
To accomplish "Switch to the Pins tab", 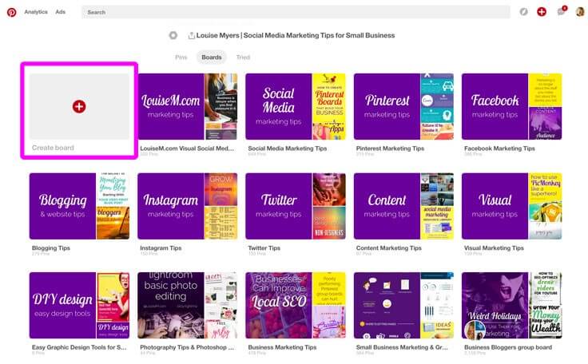I will tap(182, 57).
